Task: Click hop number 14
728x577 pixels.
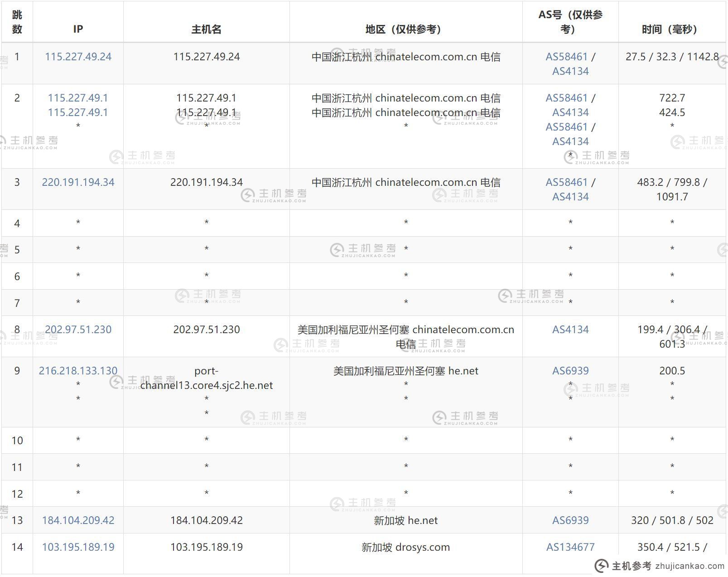Action: coord(17,547)
